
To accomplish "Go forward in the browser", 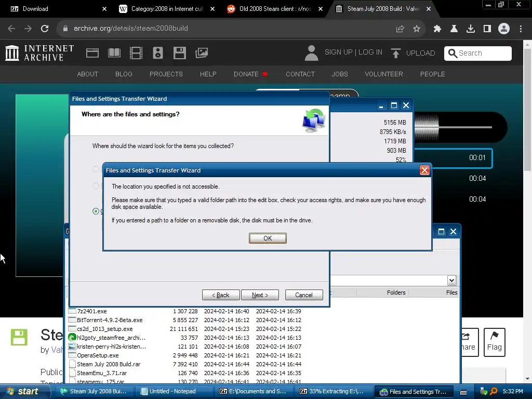I will (28, 29).
